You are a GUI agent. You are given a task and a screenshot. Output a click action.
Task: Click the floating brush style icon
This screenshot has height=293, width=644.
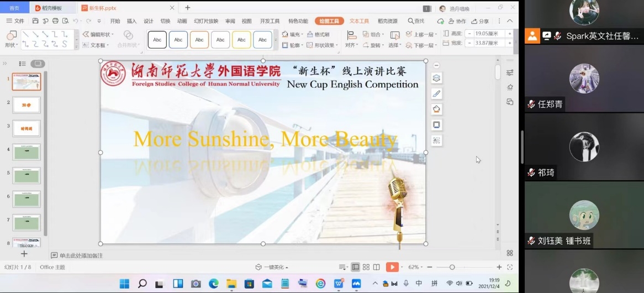(436, 93)
